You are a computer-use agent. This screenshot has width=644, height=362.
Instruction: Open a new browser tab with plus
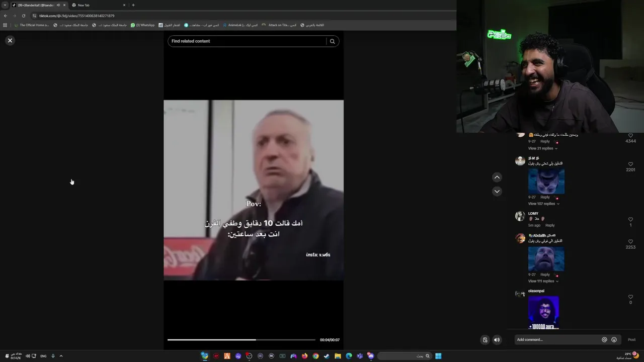coord(133,5)
